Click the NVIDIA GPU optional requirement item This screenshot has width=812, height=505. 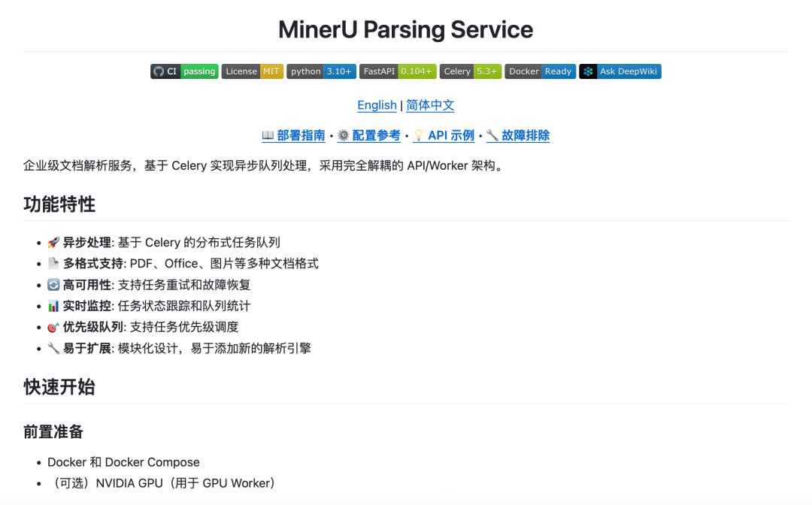[x=162, y=483]
